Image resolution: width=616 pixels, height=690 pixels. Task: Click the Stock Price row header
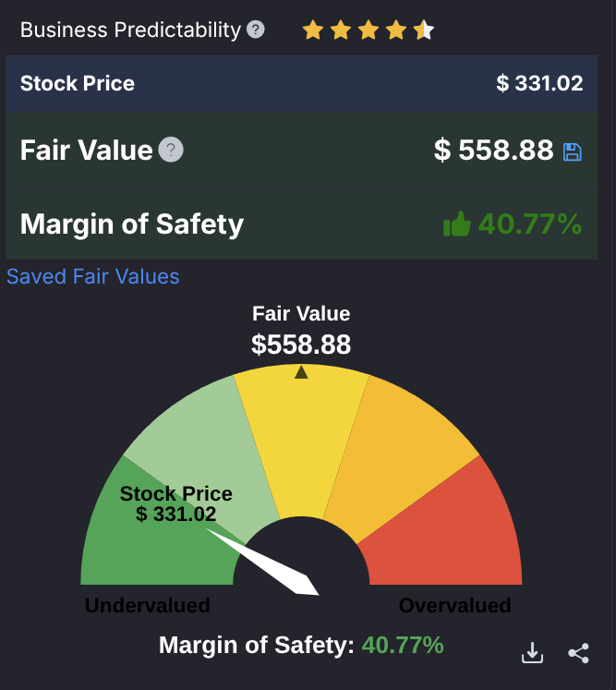(x=78, y=83)
